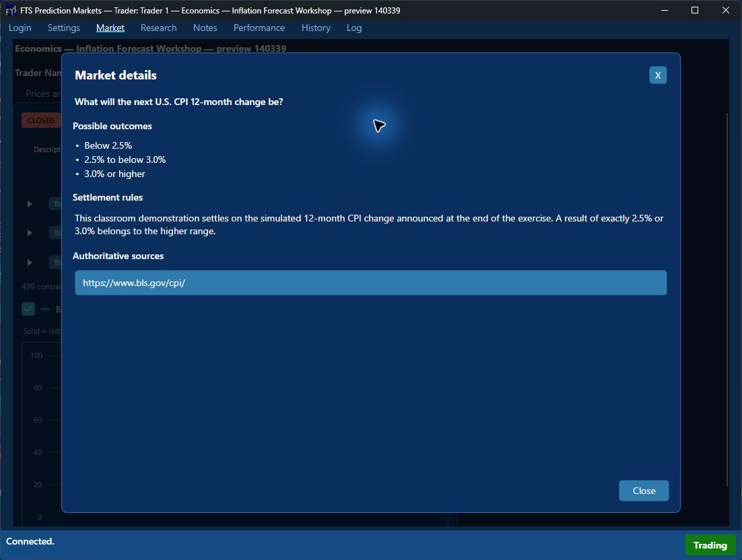Click the red CLOSED market status badge
Screen dimensions: 742x560
[41, 120]
